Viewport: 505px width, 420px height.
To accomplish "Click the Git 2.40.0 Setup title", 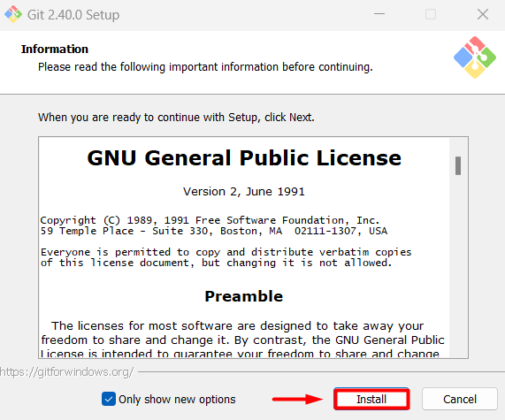I will pos(73,15).
